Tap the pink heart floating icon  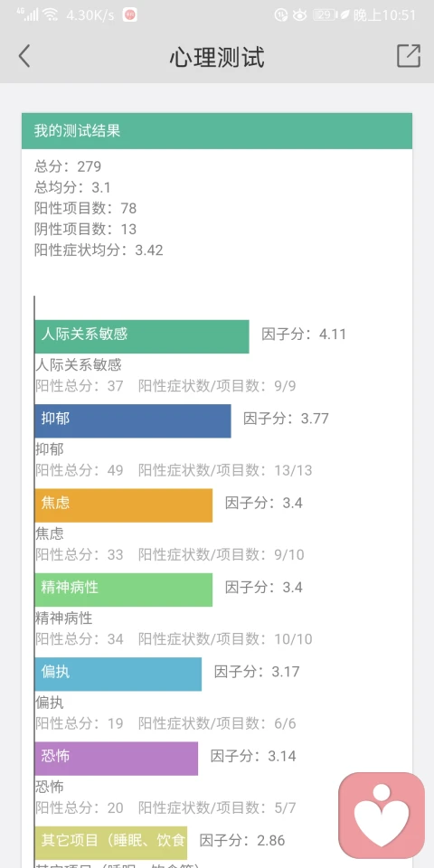[382, 815]
